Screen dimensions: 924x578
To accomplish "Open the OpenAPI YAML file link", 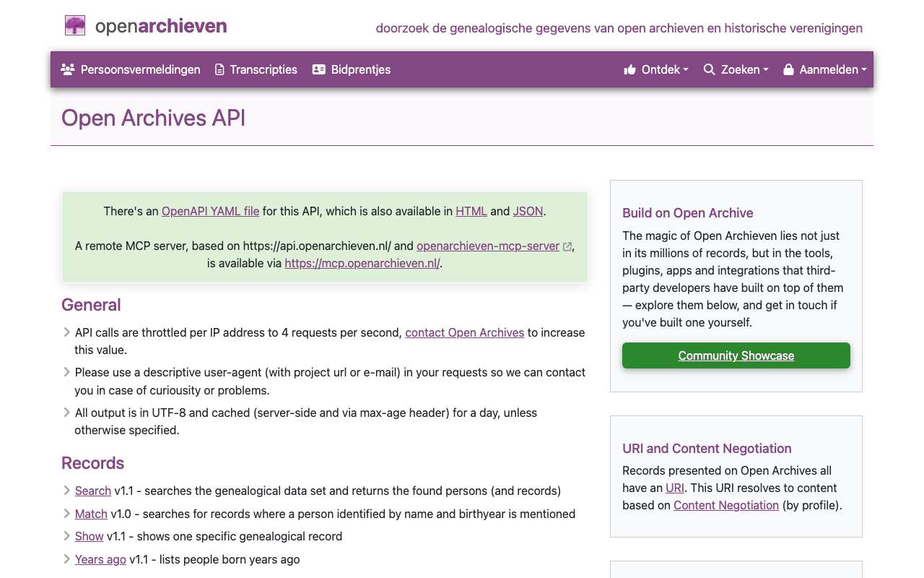I will (210, 211).
